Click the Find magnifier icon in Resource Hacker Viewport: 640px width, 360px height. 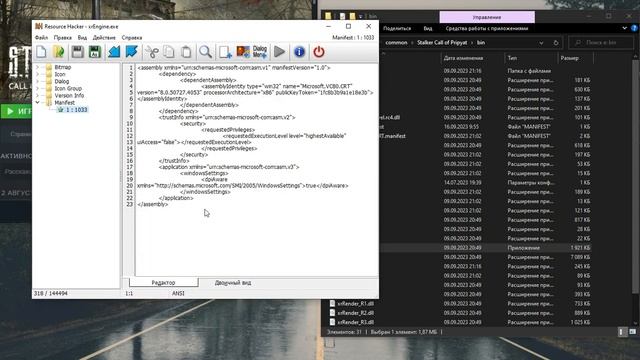click(x=205, y=52)
